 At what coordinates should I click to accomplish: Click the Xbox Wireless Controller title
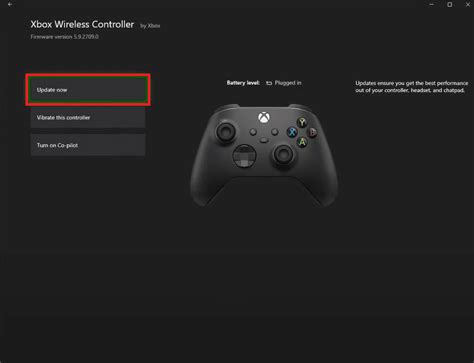coord(82,24)
